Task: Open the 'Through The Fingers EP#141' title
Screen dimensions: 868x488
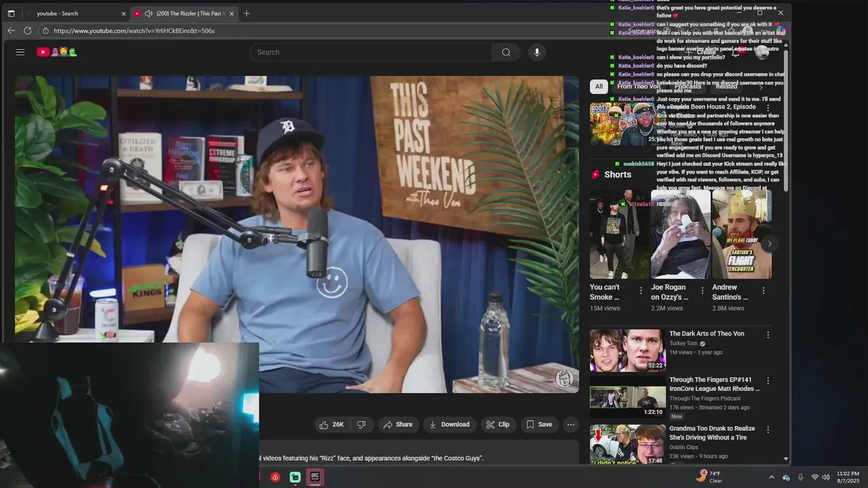Action: click(715, 385)
